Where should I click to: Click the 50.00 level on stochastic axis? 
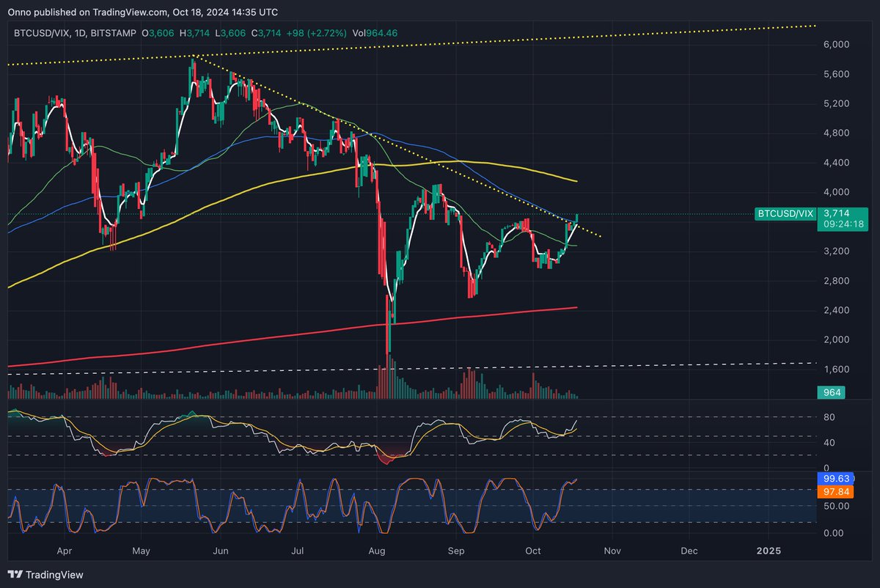[x=837, y=506]
